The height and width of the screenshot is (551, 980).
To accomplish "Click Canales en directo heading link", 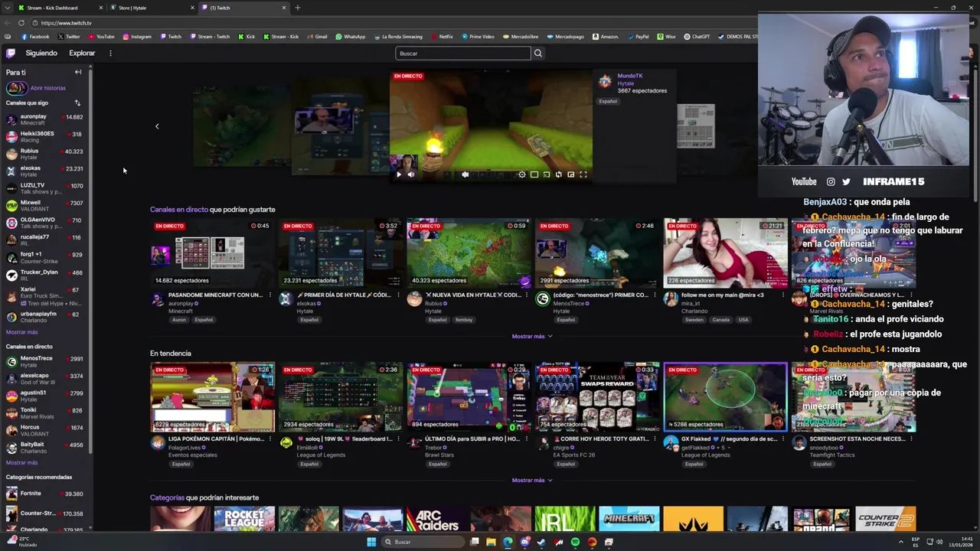I will (x=178, y=209).
